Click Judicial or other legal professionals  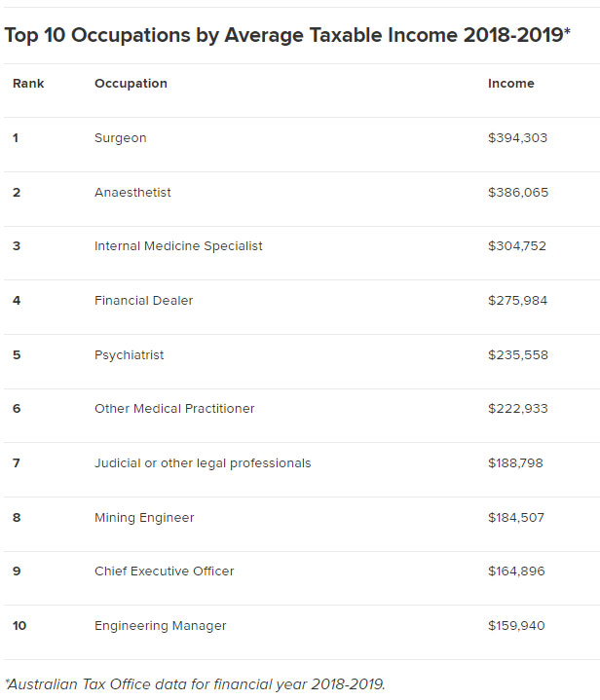click(203, 463)
